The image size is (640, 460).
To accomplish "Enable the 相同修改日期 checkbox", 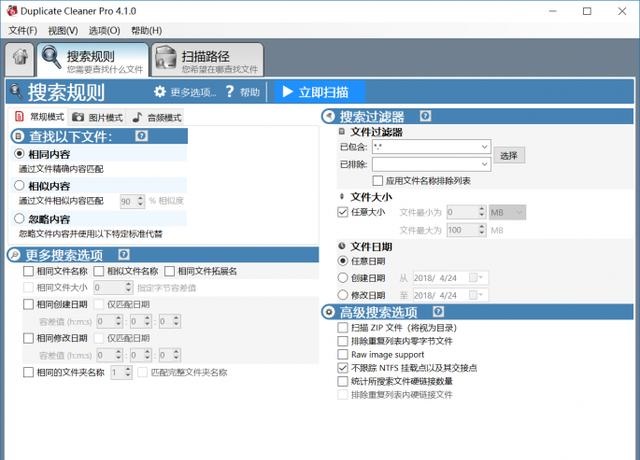I will click(x=28, y=338).
